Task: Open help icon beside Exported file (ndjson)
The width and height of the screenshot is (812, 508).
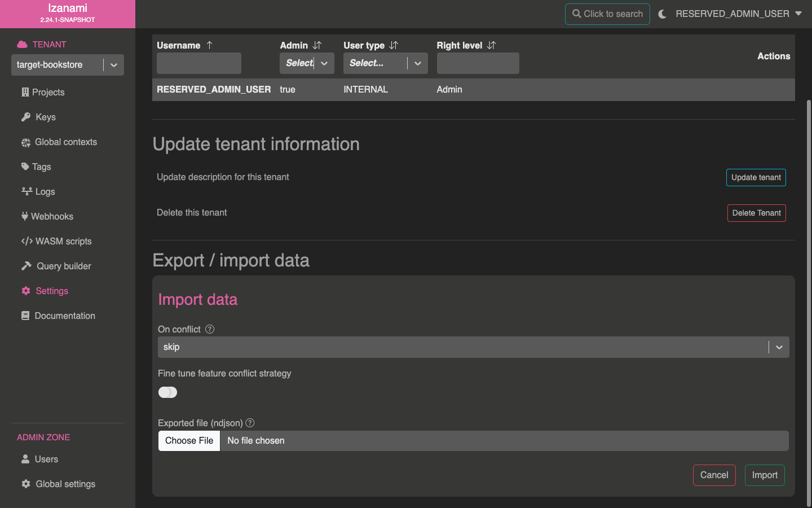Action: tap(250, 423)
